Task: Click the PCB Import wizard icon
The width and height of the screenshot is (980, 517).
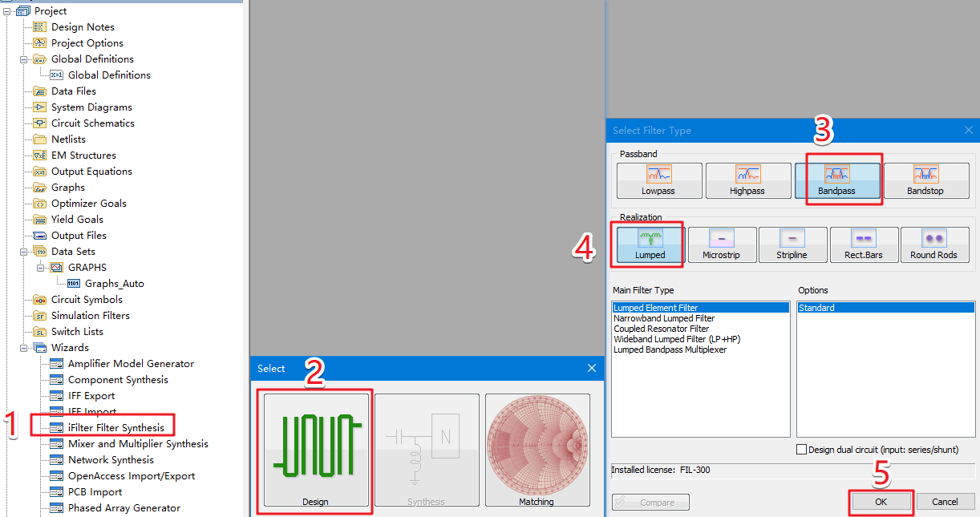Action: coord(56,492)
